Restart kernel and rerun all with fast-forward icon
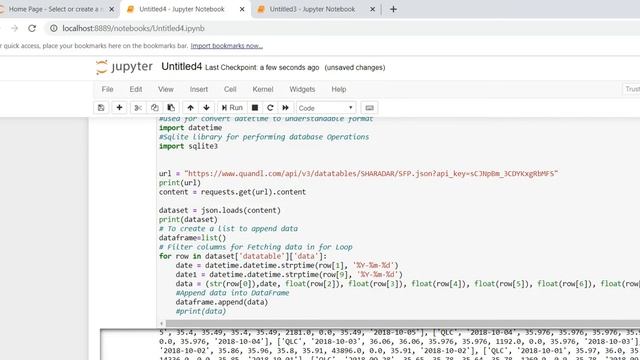Image resolution: width=640 pixels, height=360 pixels. [x=285, y=108]
